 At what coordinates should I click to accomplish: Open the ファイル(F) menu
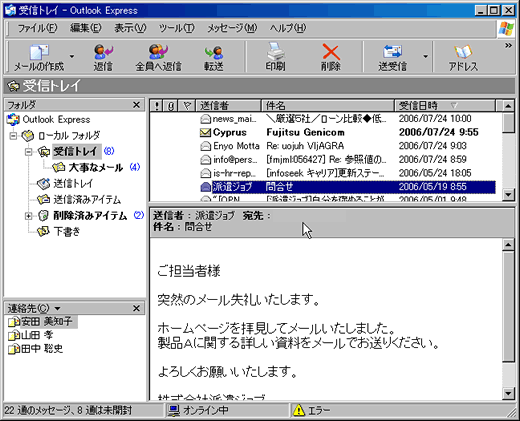tap(37, 28)
